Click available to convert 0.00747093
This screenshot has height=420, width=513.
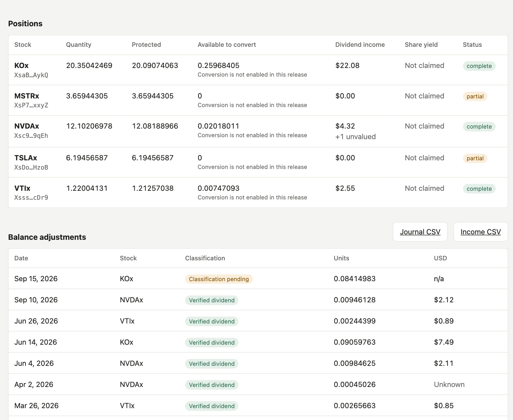[x=218, y=188]
